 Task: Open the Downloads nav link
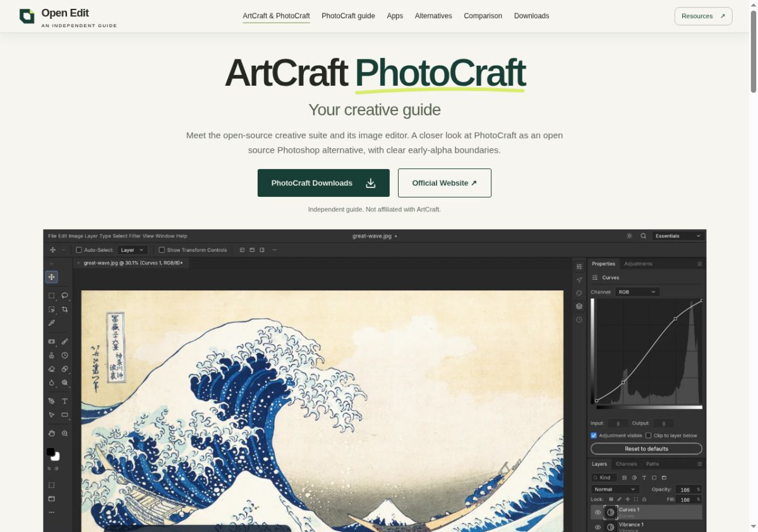(x=531, y=16)
